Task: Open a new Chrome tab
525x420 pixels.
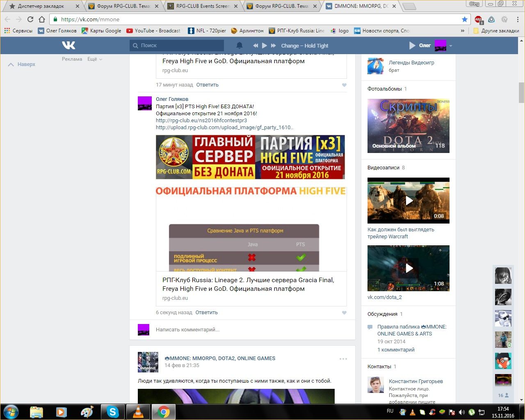Action: coord(409,6)
